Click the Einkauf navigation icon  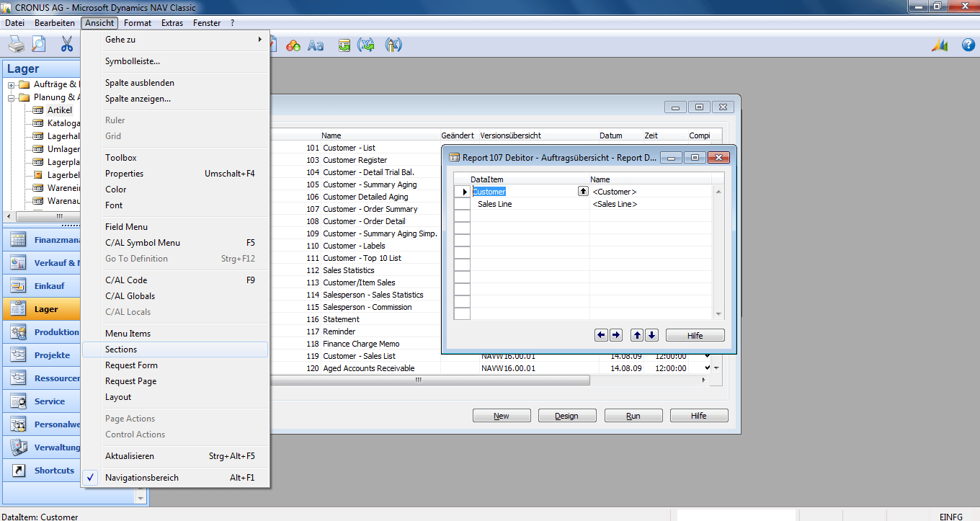point(19,286)
